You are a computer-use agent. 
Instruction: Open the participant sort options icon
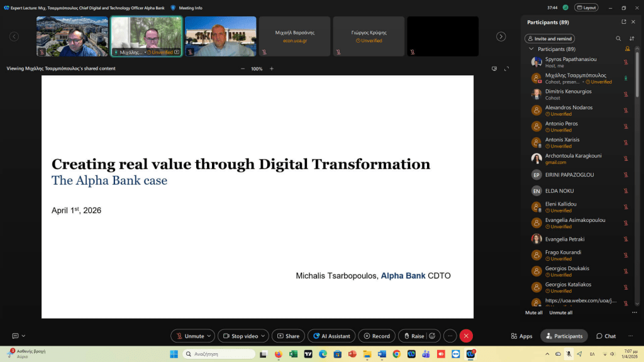(x=631, y=38)
